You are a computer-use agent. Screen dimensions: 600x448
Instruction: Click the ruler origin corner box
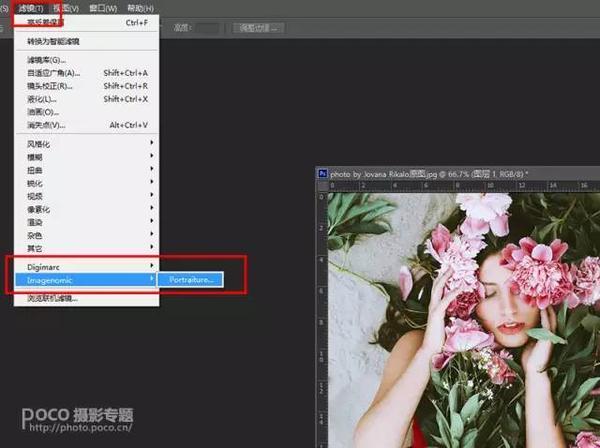[x=322, y=186]
